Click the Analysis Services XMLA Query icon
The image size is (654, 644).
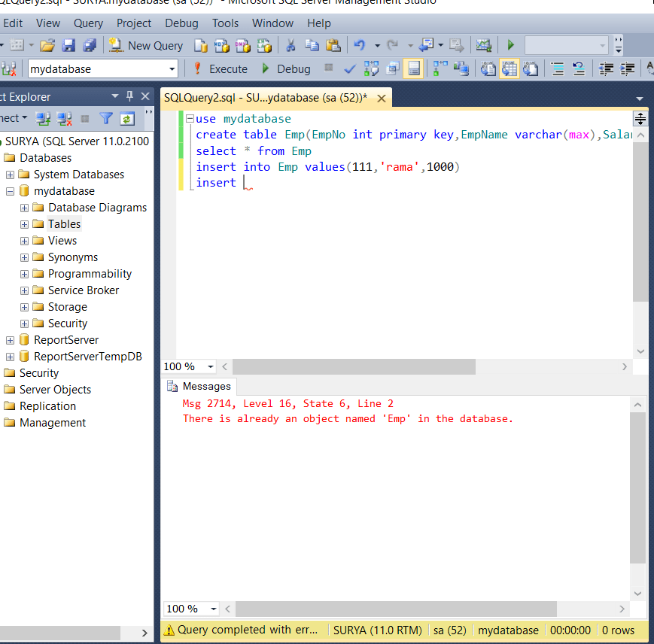[x=264, y=45]
